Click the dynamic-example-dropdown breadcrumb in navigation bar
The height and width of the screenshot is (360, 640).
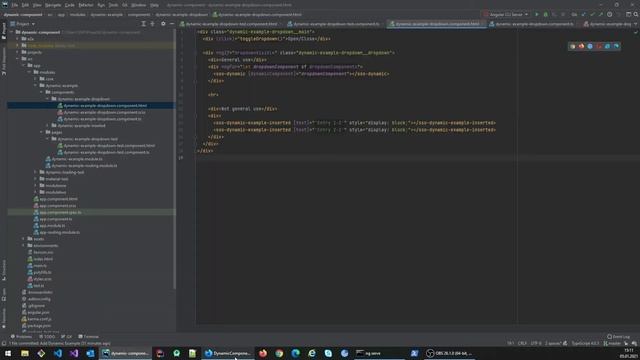click(x=181, y=15)
